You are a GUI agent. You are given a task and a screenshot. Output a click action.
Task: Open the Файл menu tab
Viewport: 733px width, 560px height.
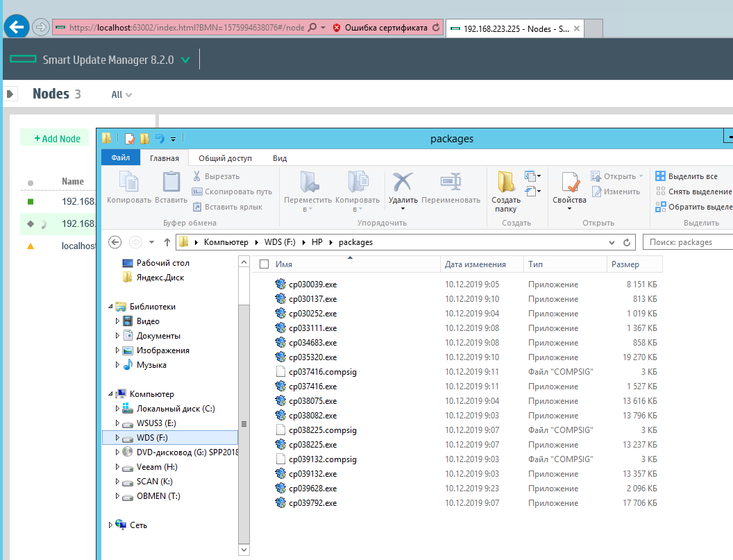pos(120,158)
